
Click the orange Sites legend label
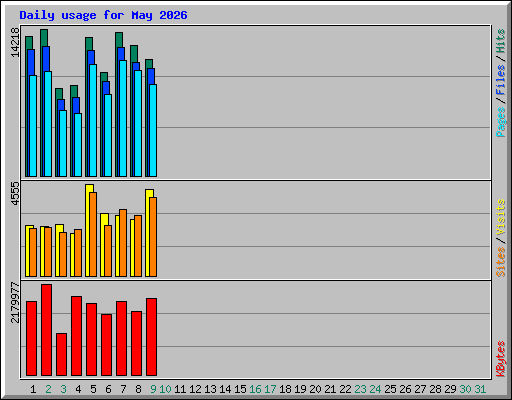tap(500, 262)
